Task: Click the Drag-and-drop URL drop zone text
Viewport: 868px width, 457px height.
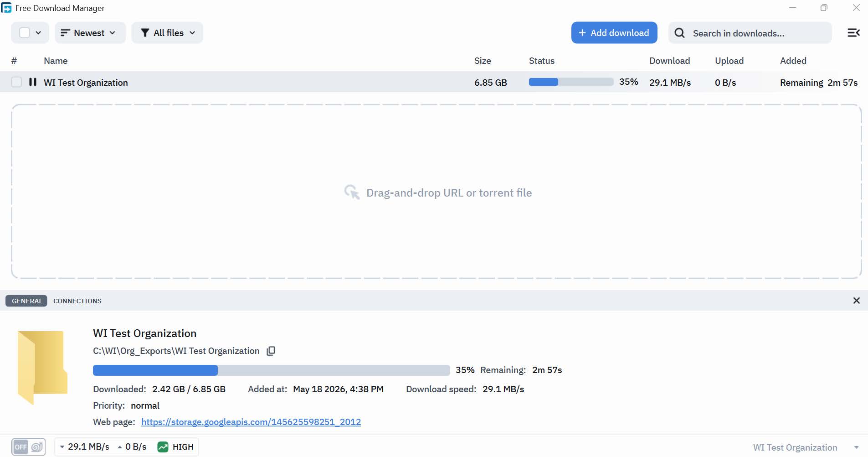Action: click(x=449, y=193)
